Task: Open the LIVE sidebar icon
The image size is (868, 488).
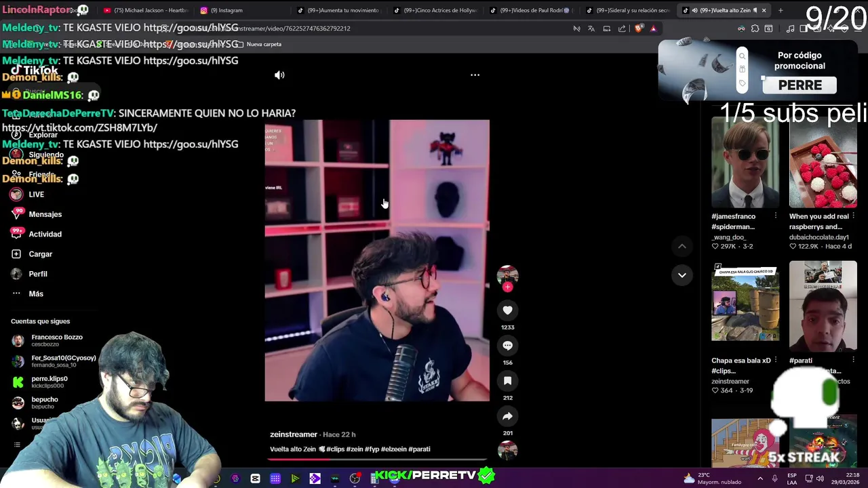Action: pyautogui.click(x=16, y=195)
